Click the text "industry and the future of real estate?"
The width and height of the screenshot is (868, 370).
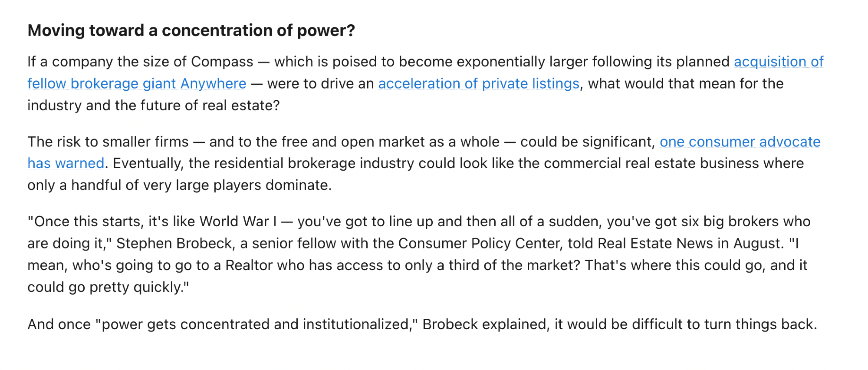[153, 106]
